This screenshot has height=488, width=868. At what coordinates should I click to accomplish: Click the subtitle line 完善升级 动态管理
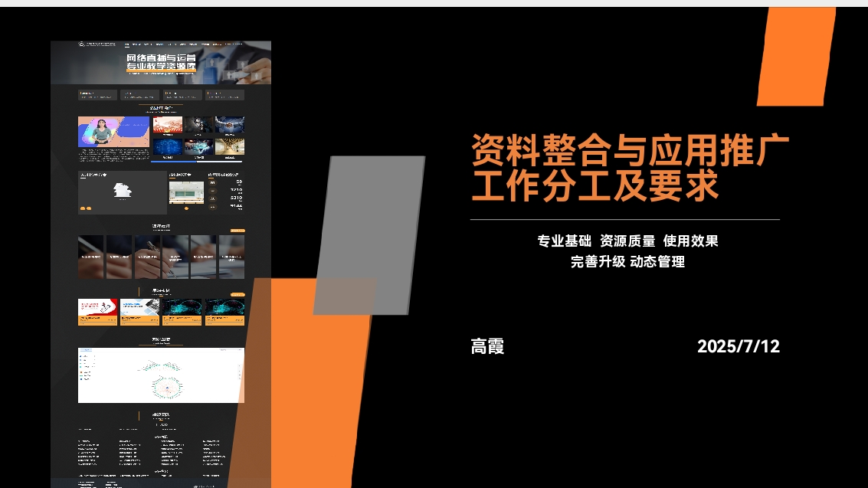click(x=627, y=261)
